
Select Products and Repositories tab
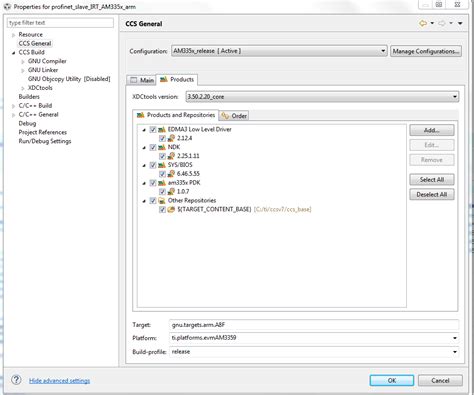point(176,115)
